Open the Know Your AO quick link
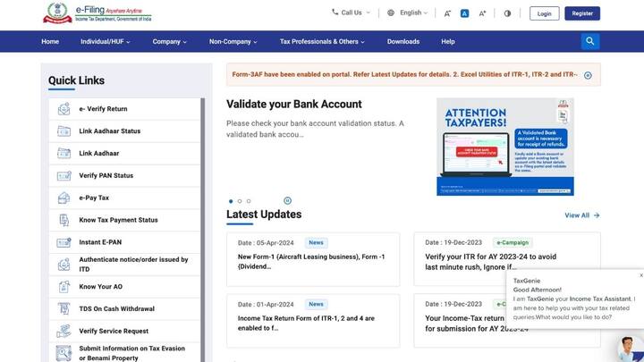644x362 pixels. click(124, 287)
